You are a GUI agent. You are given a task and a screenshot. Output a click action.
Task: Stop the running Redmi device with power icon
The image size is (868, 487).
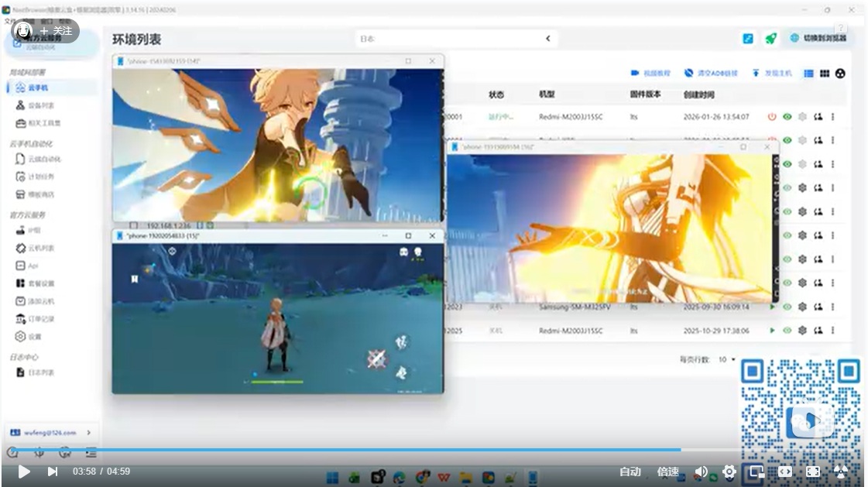[771, 117]
